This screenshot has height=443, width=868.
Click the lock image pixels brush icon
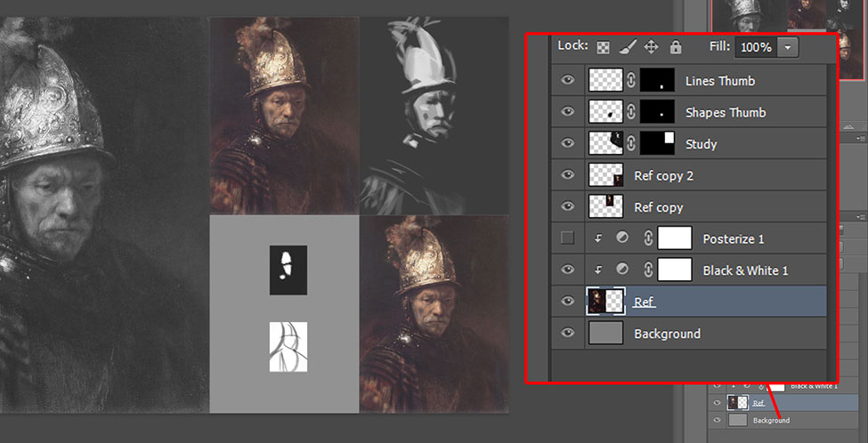point(628,47)
